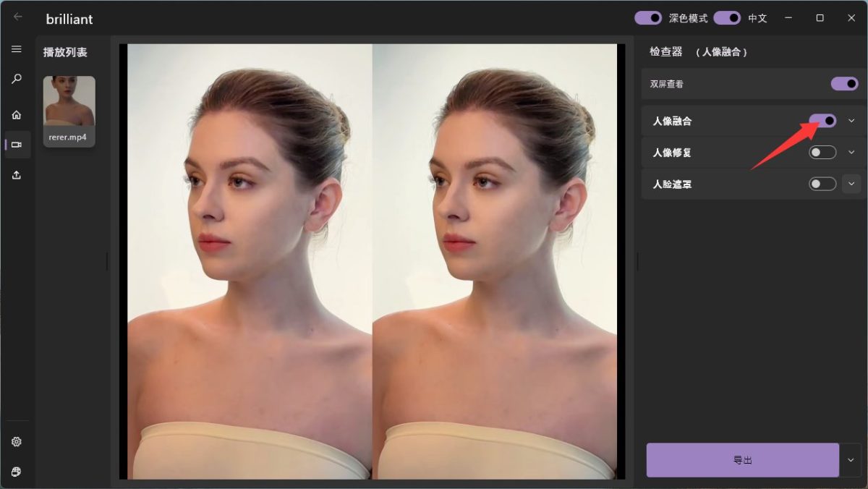The width and height of the screenshot is (868, 489).
Task: Click the bottom-left account icon
Action: 16,472
